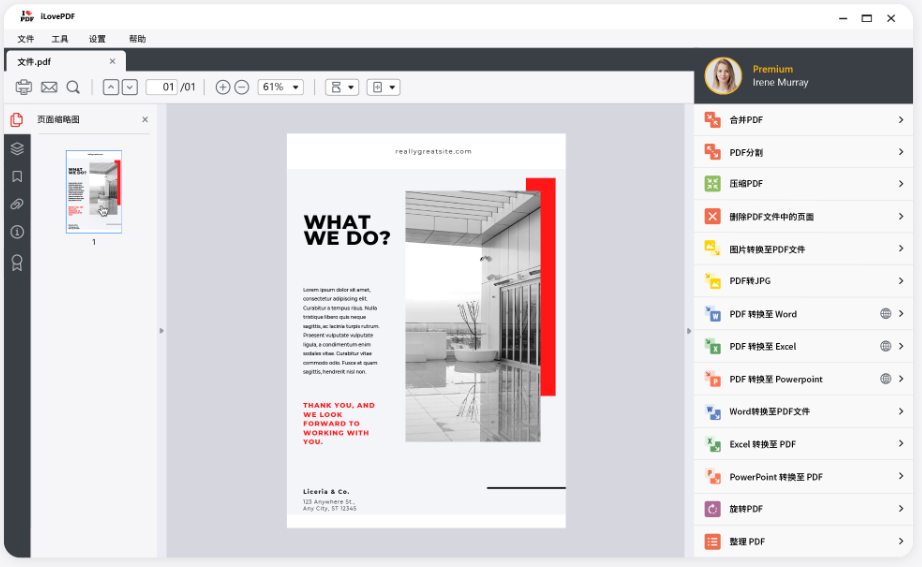Open the layers sidebar icon
The width and height of the screenshot is (922, 567).
click(x=17, y=148)
